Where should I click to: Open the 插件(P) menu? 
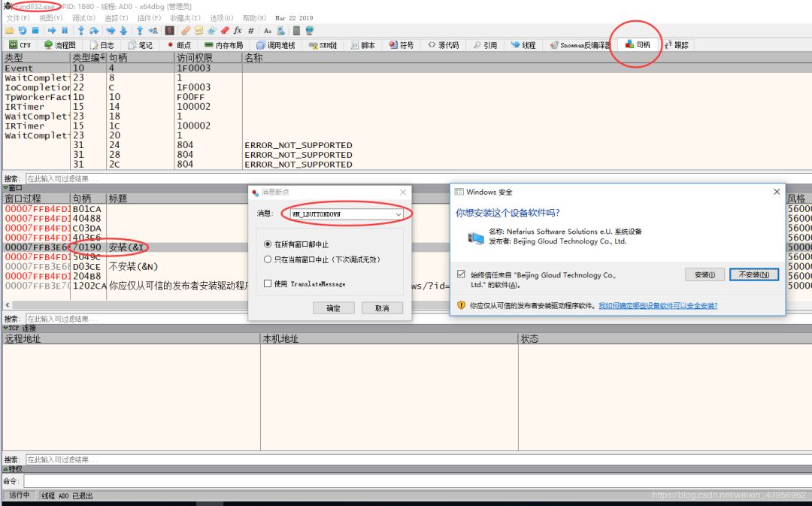point(149,17)
